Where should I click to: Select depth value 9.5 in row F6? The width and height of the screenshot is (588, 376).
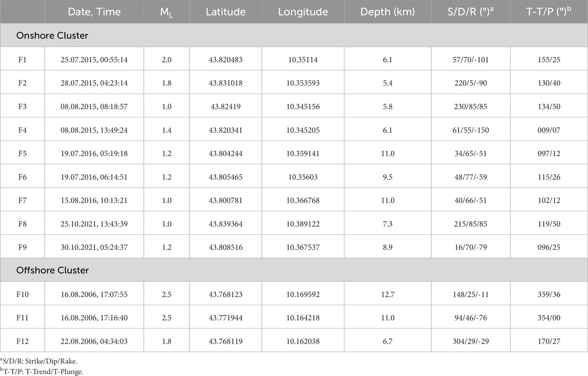click(387, 177)
